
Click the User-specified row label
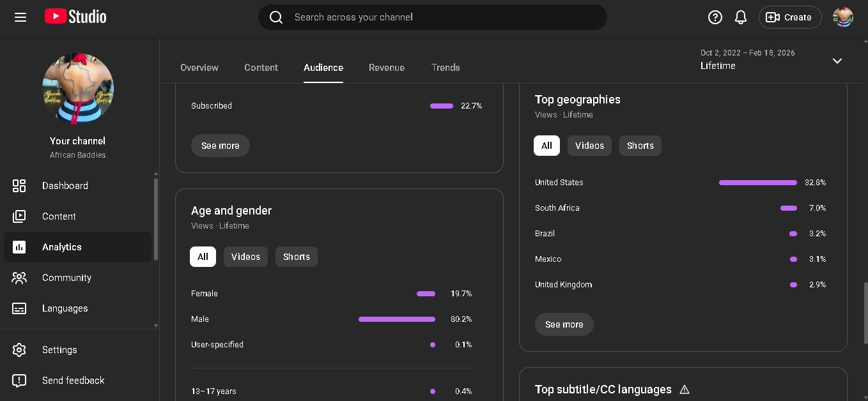[x=217, y=345]
